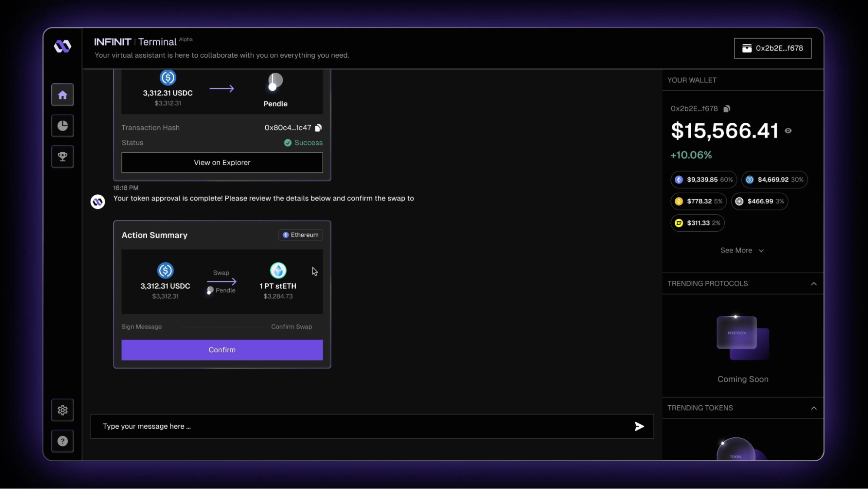
Task: Open the Home page from sidebar
Action: [x=63, y=95]
